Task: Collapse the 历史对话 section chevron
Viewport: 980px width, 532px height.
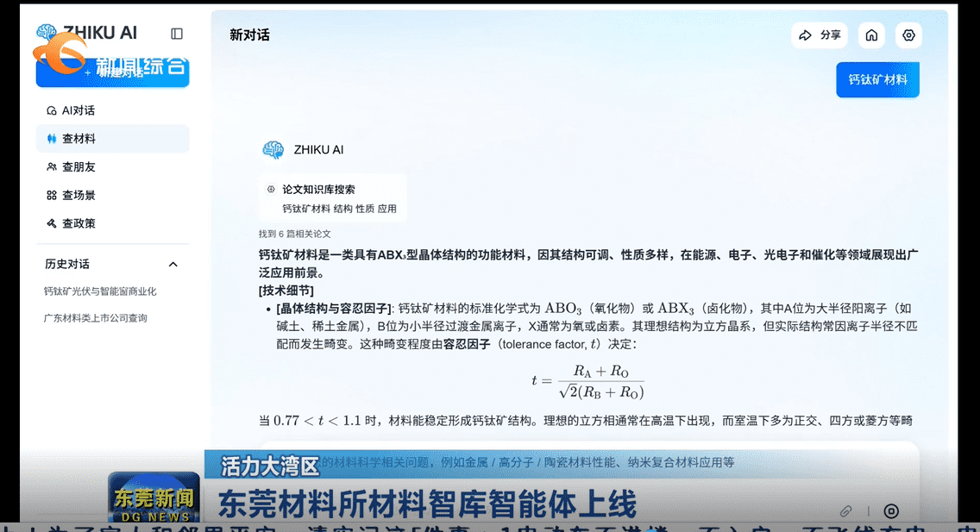Action: click(x=173, y=264)
